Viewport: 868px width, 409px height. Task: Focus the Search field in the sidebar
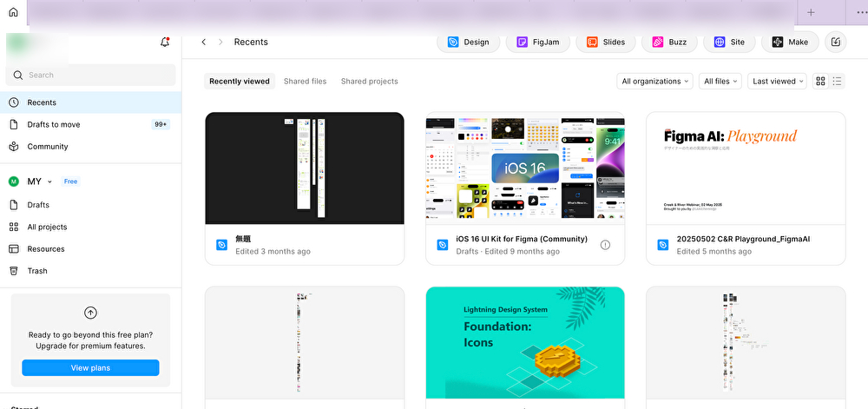(x=90, y=75)
